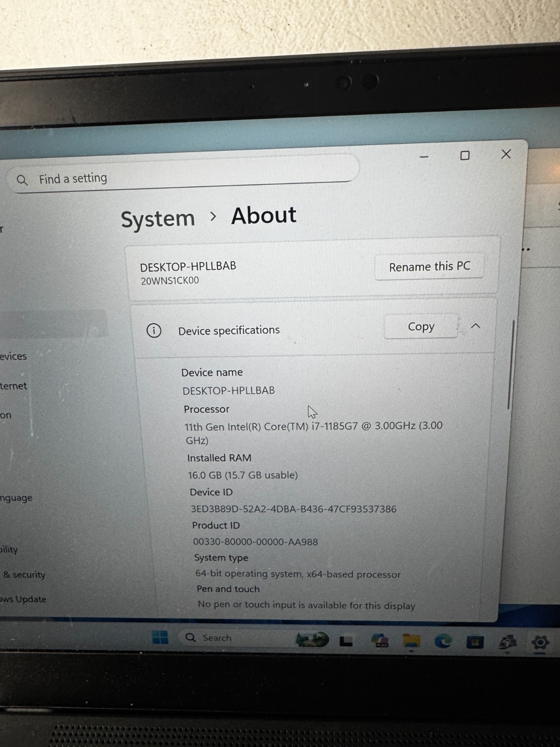Open Privacy & security in the sidebar
This screenshot has width=560, height=747.
(23, 575)
